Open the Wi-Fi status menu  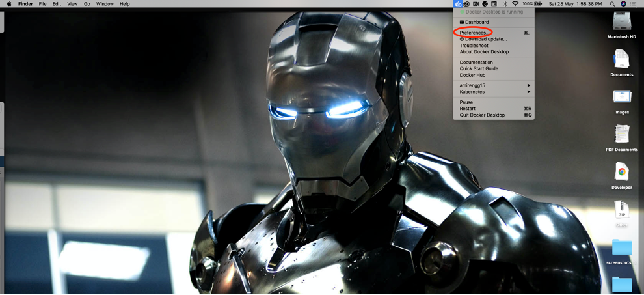click(x=515, y=4)
